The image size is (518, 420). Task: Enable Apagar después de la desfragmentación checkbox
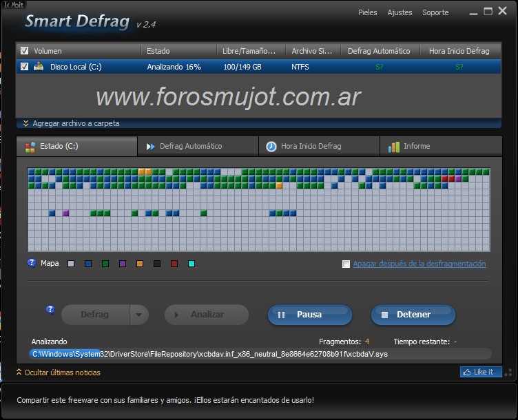(346, 264)
